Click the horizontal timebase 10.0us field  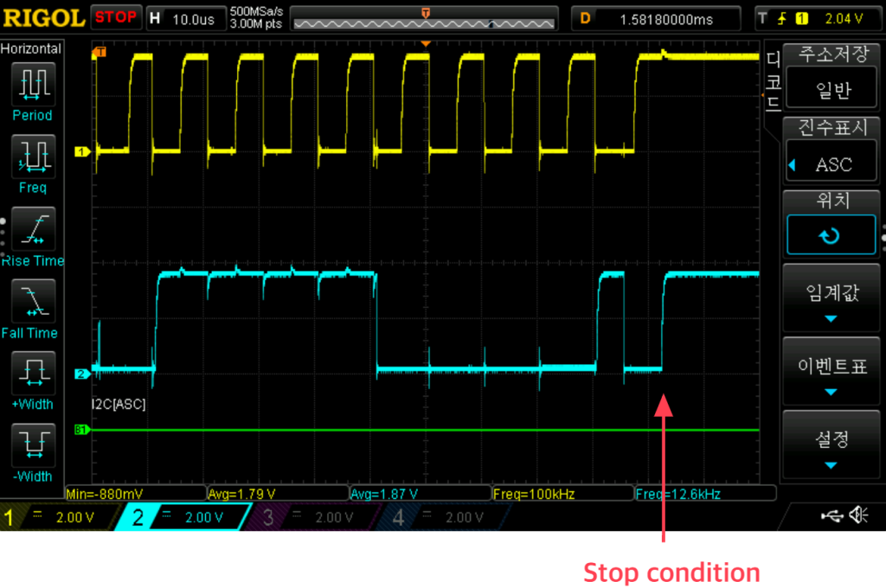193,20
